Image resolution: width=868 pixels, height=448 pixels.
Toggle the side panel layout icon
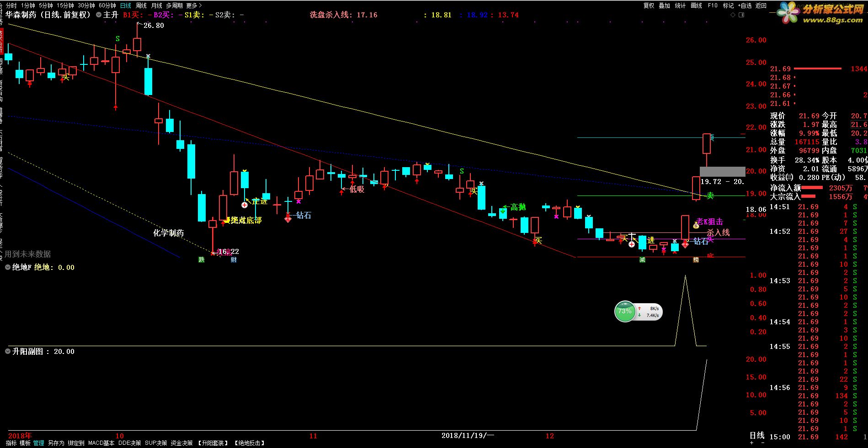741,15
